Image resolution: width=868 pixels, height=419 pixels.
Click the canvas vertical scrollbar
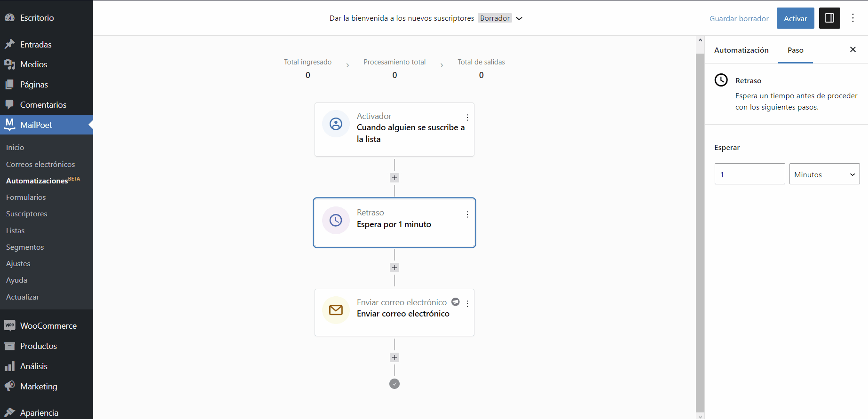point(700,226)
